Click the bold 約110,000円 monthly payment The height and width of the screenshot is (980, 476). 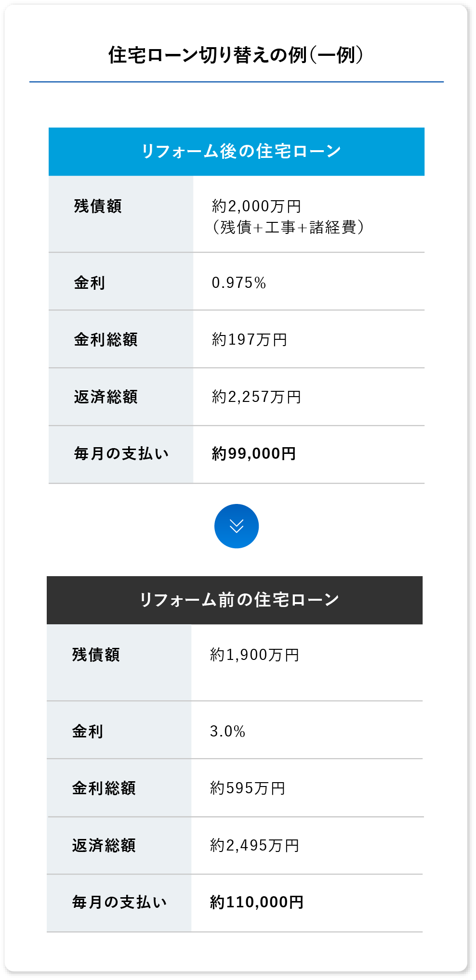point(257,902)
